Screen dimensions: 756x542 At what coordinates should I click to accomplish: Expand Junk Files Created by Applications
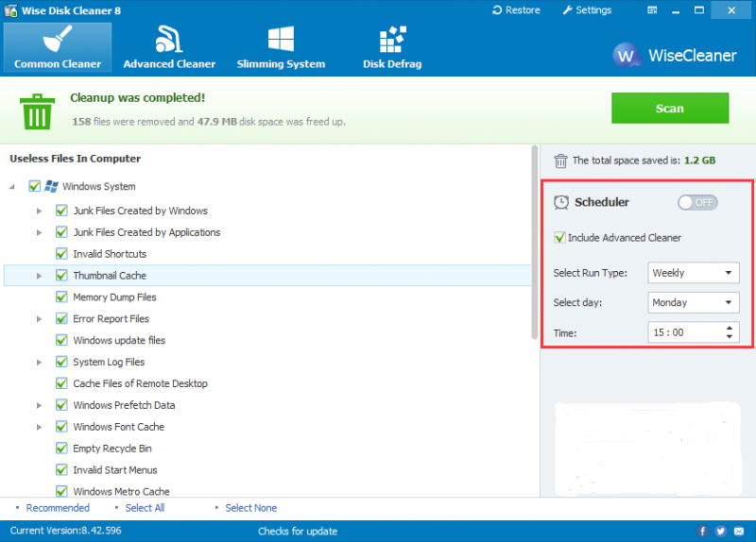coord(39,232)
